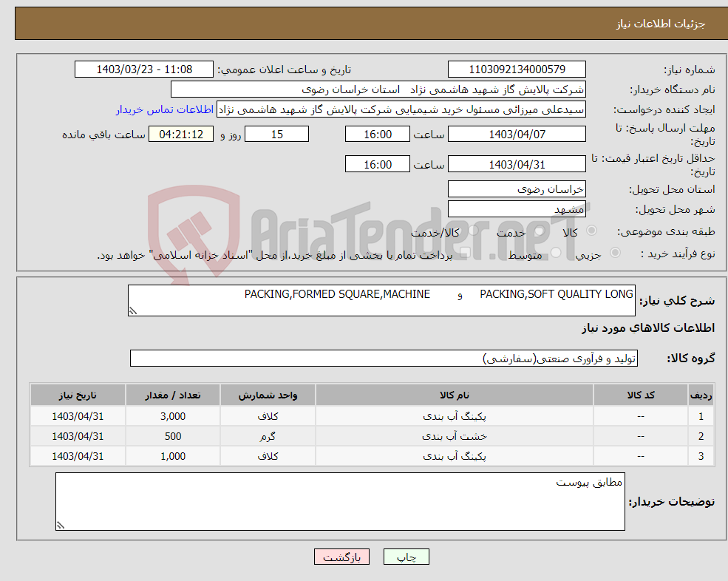Viewport: 728px width, 581px height.
Task: Select the متوسط purchase type radio
Action: coord(556,253)
